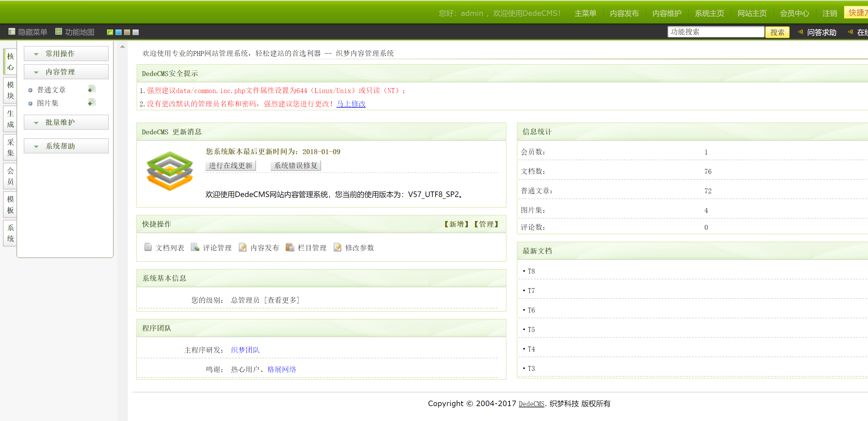Image resolution: width=868 pixels, height=421 pixels.
Task: Add a new 普通文章 via plus icon
Action: pyautogui.click(x=92, y=89)
